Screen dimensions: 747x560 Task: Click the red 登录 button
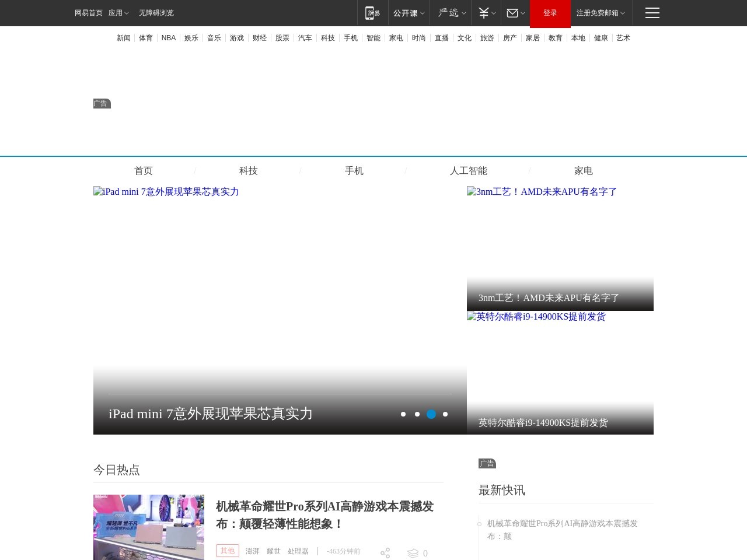coord(550,13)
